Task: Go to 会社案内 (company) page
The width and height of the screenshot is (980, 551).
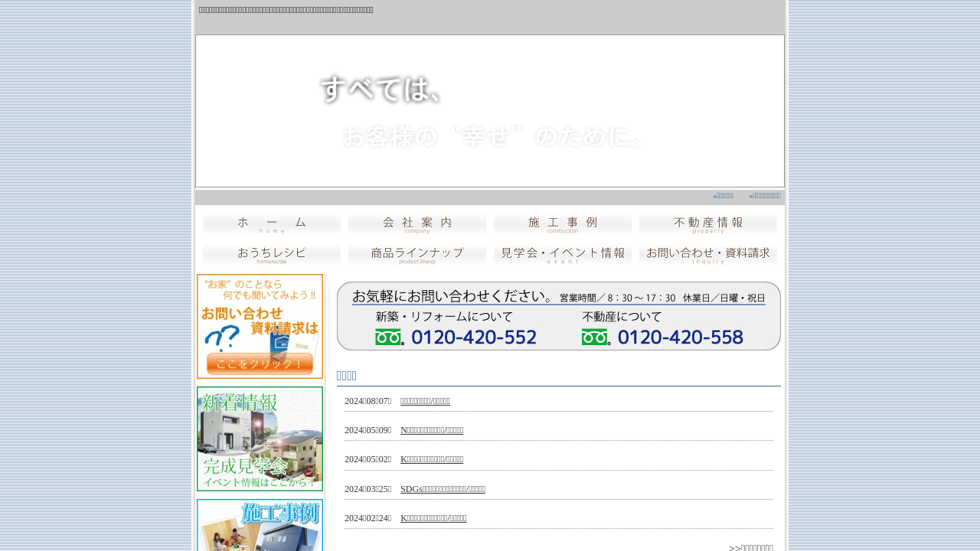Action: pos(417,223)
